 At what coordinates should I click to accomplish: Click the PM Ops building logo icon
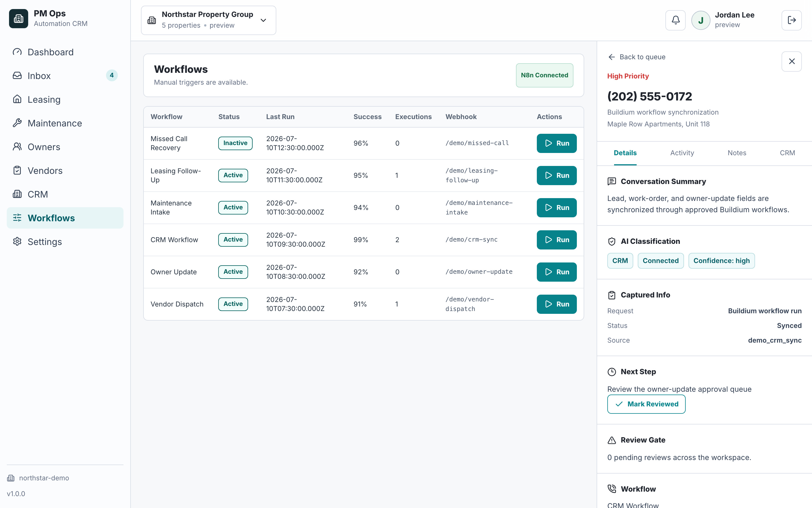point(18,18)
